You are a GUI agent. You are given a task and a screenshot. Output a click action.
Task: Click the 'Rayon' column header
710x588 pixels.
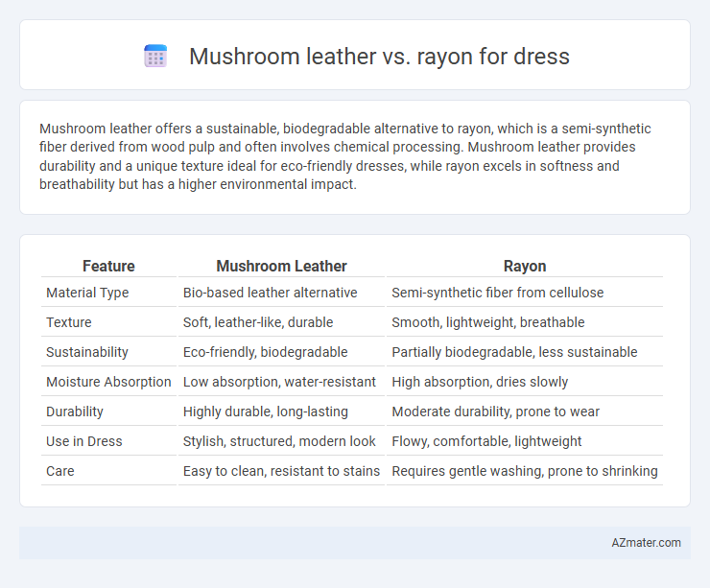525,266
